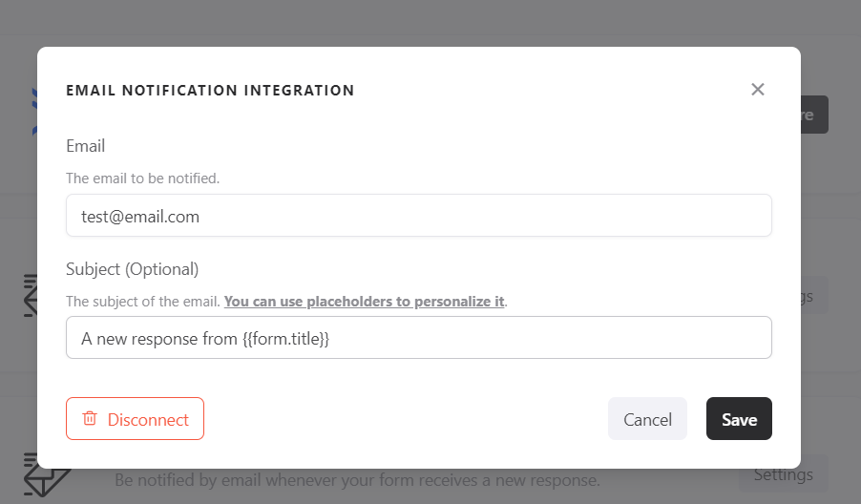Viewport: 861px width, 504px height.
Task: Focus the Email address input field
Action: [418, 217]
